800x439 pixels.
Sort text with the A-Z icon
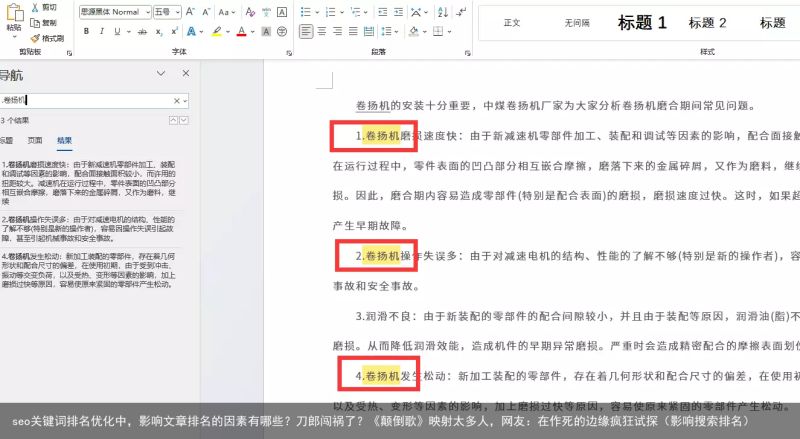443,11
